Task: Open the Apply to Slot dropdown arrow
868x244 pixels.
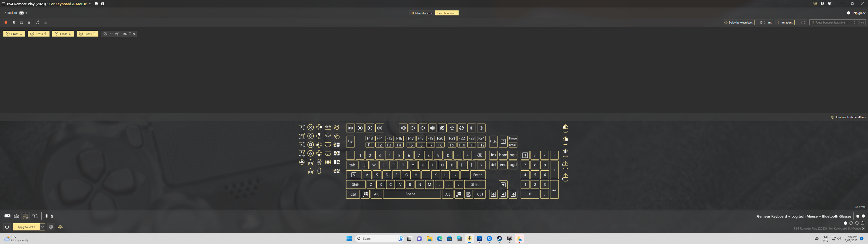Action: [43, 227]
